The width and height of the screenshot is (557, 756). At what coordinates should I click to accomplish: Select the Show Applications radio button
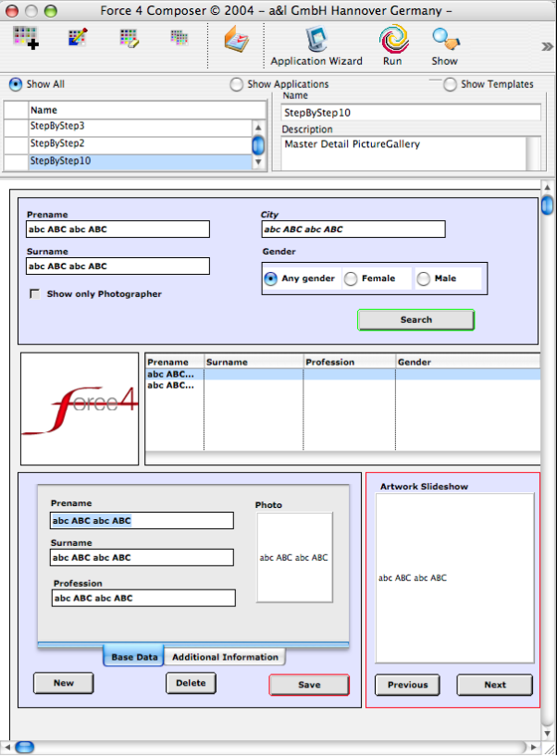click(x=238, y=85)
